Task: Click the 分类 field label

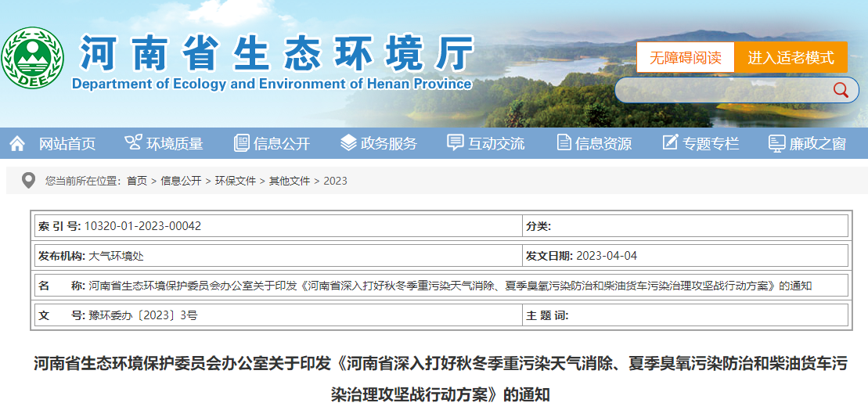Action: [x=538, y=226]
